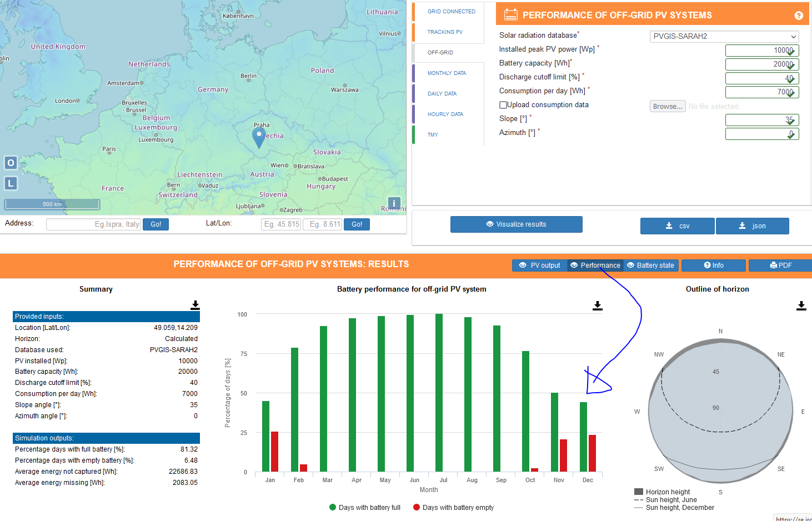Click the Address input field

[x=93, y=224]
